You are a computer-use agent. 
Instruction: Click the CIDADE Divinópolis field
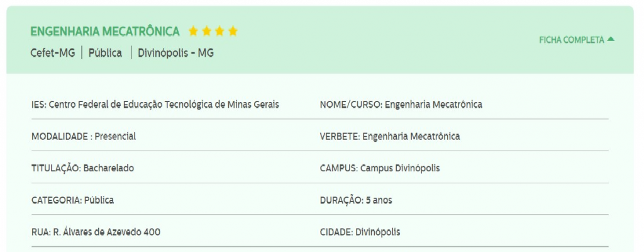pyautogui.click(x=360, y=232)
